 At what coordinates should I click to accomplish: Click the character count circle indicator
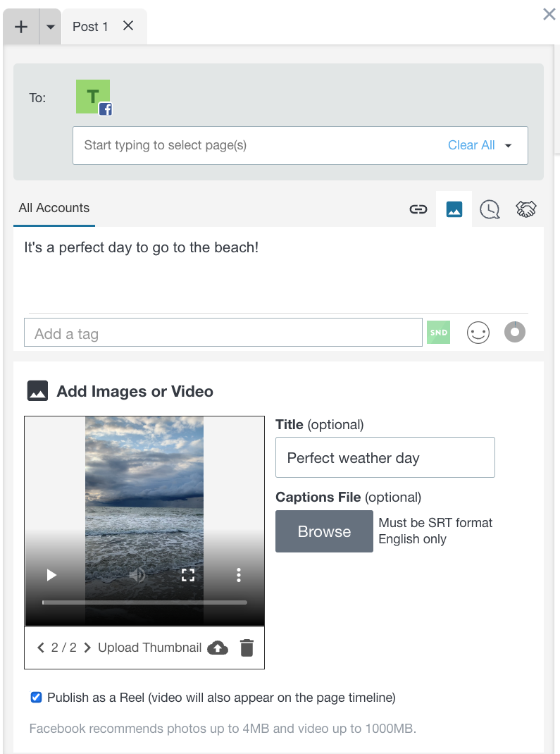tap(515, 332)
